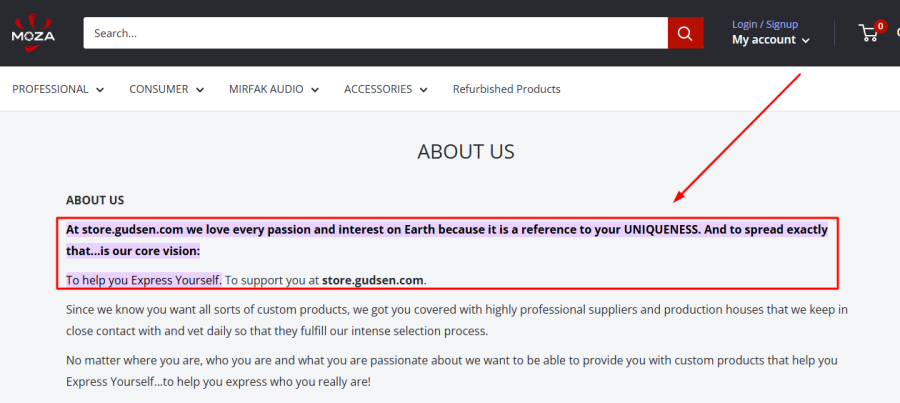
Task: Expand the ACCESSORIES dropdown menu
Action: (385, 89)
